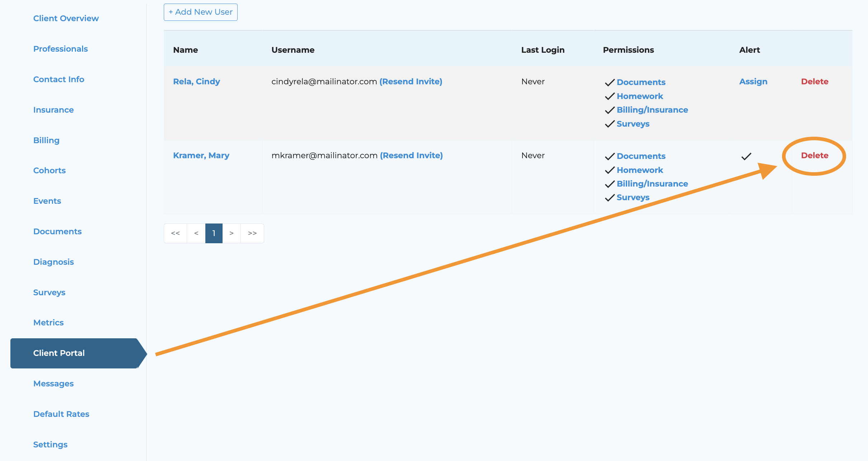The image size is (868, 461).
Task: Delete Cindy Rela's portal user
Action: point(814,81)
